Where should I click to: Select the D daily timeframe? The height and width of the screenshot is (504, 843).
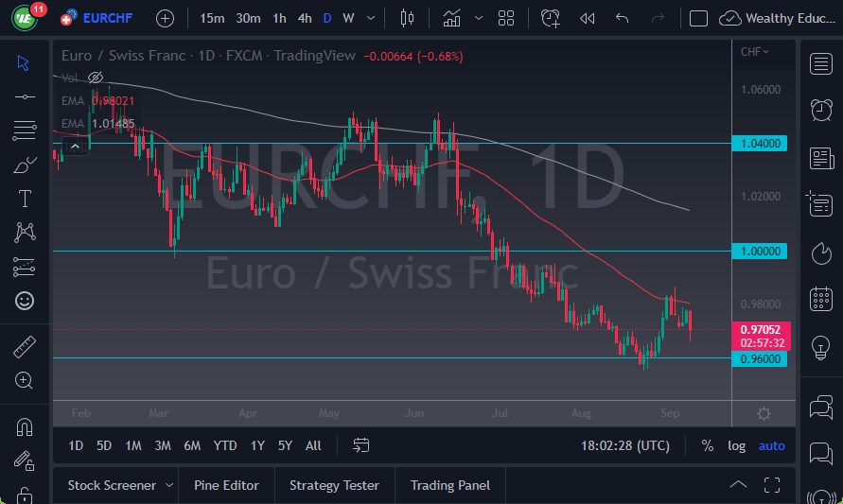(x=326, y=18)
